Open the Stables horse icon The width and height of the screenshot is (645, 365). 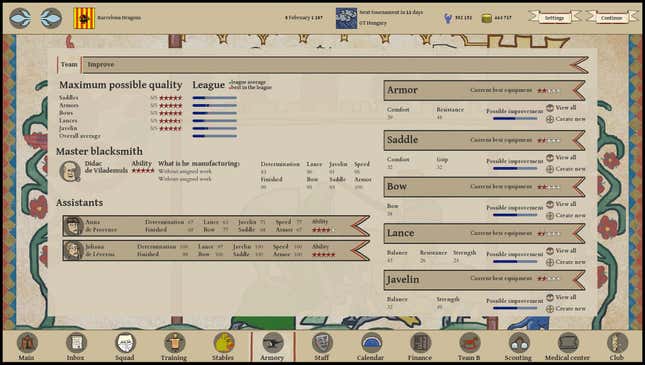pos(223,343)
